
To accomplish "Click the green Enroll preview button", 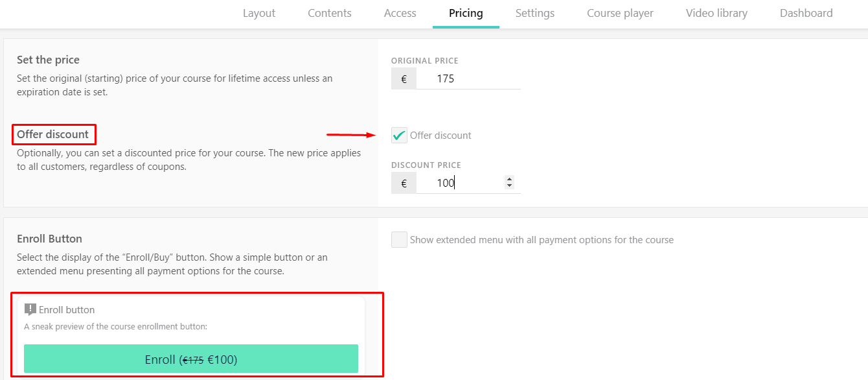I will (x=190, y=359).
